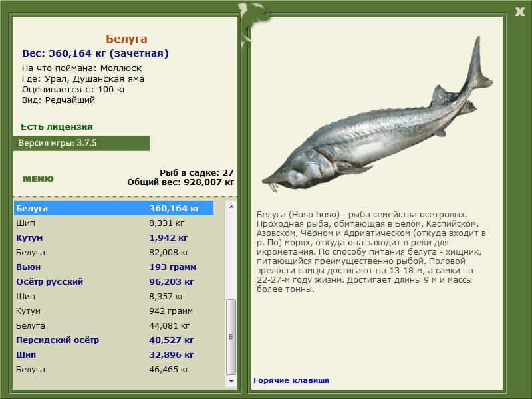Select Белуга 82,008 кг row

pyautogui.click(x=114, y=252)
